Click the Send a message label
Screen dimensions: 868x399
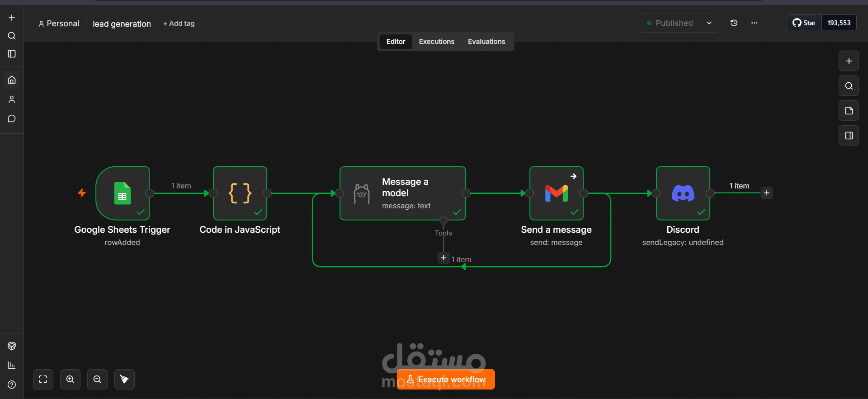(557, 230)
